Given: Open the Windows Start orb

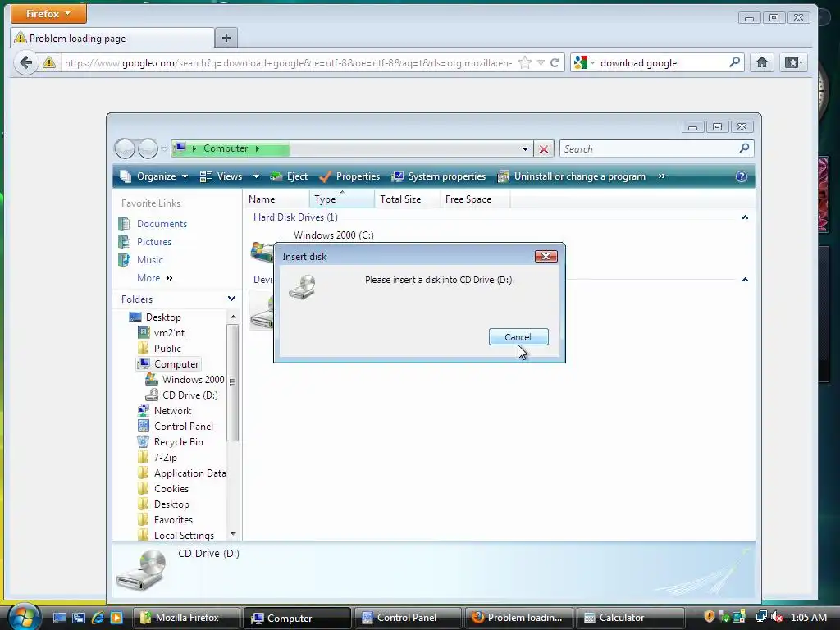Looking at the screenshot, I should click(x=23, y=617).
